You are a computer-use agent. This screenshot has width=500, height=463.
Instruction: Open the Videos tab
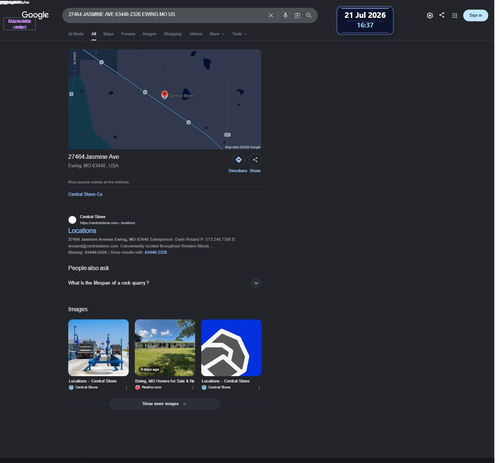click(196, 34)
